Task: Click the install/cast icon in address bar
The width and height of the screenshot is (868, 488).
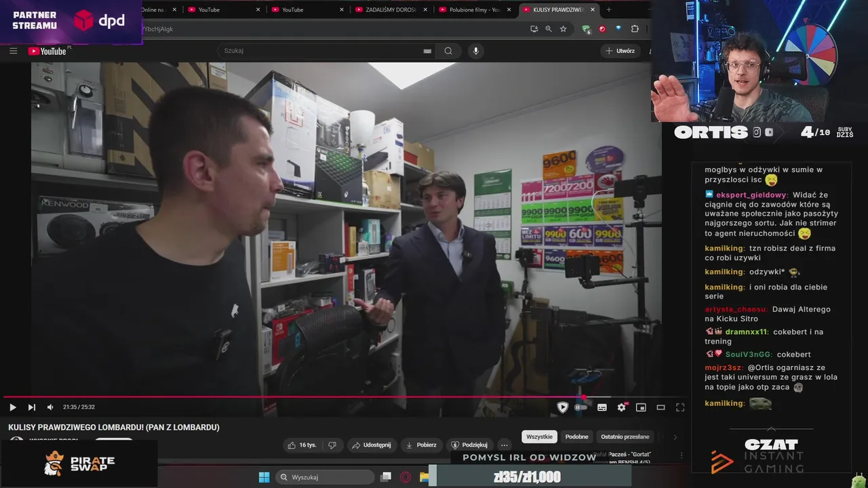Action: (x=534, y=29)
